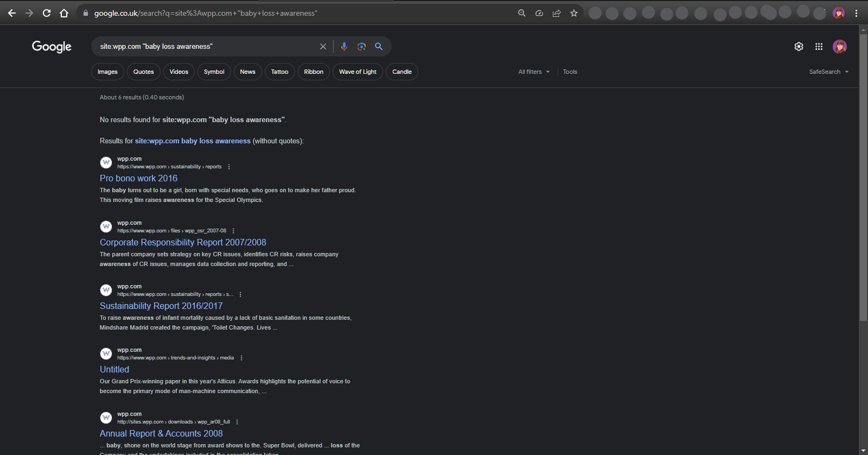Screen dimensions: 868x455
Task: Open the browser home page icon
Action: 64,13
